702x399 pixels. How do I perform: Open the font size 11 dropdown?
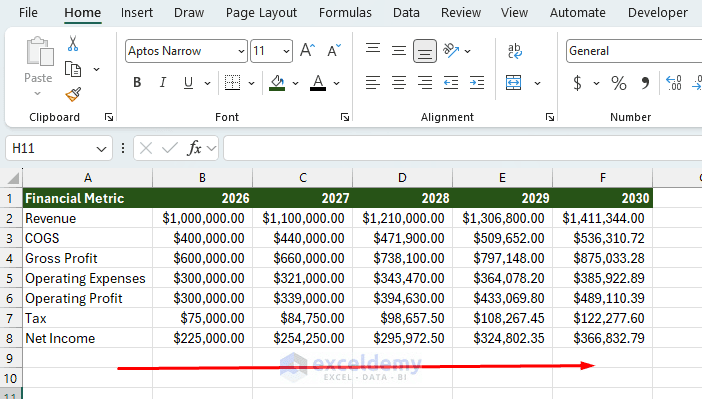287,51
